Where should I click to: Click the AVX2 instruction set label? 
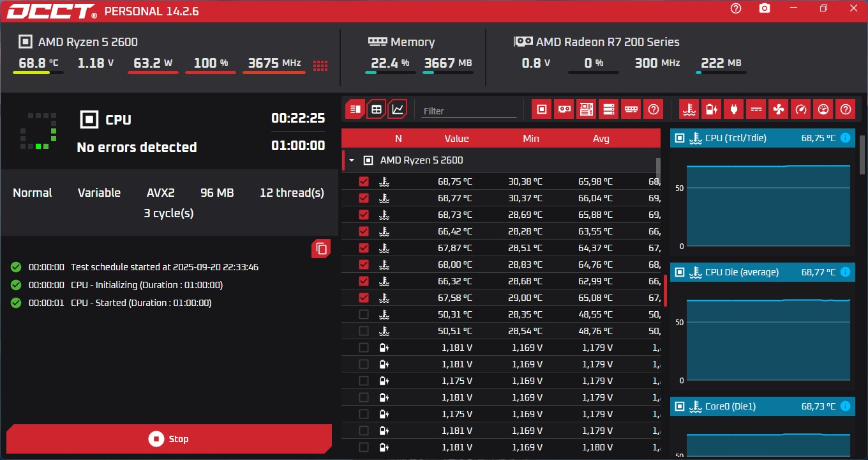coord(161,193)
